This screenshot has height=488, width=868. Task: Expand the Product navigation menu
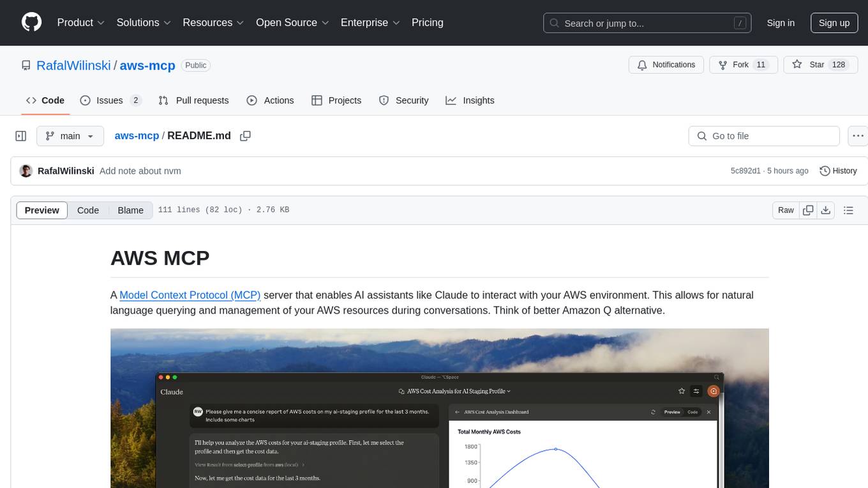coord(80,22)
